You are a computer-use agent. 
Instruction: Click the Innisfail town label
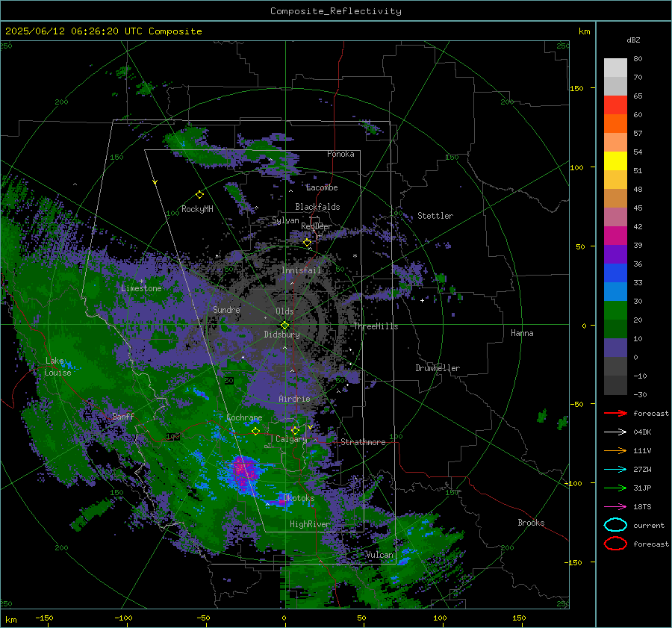[302, 270]
